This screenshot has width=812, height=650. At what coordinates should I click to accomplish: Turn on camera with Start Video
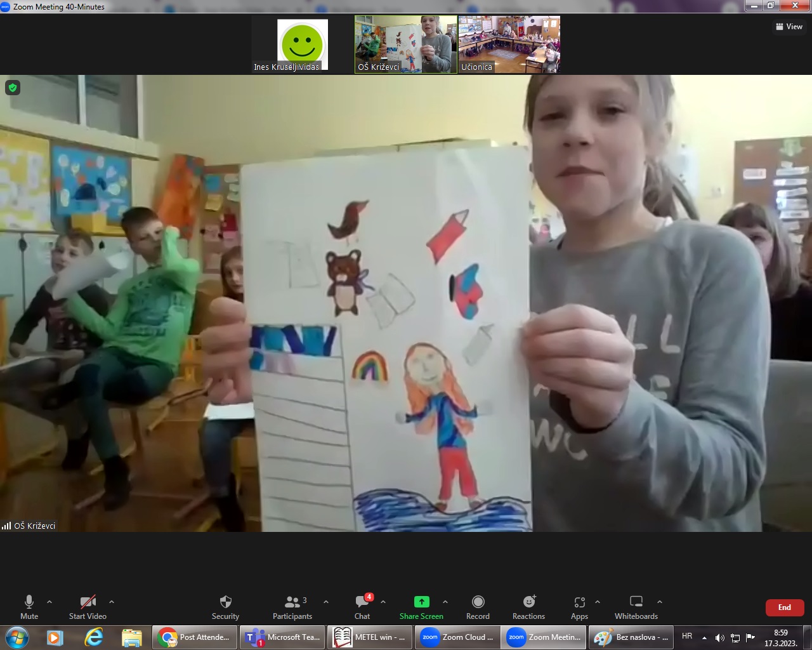[x=88, y=606]
